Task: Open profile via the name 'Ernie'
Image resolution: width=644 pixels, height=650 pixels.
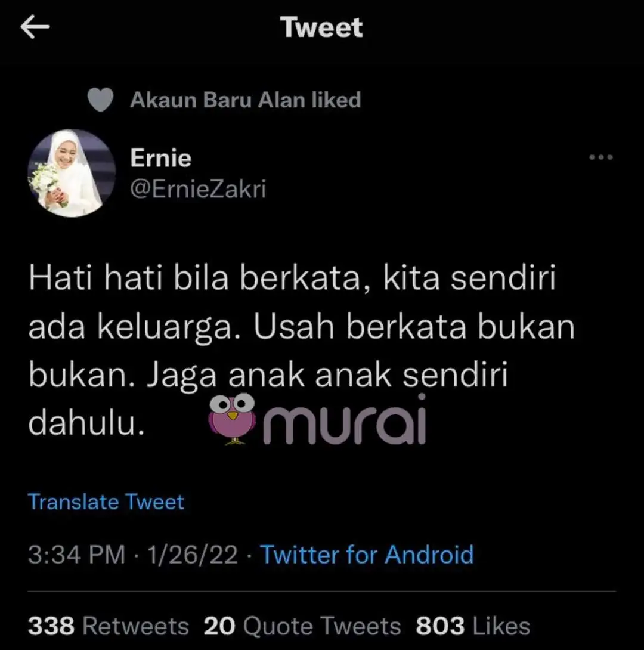Action: click(x=161, y=158)
